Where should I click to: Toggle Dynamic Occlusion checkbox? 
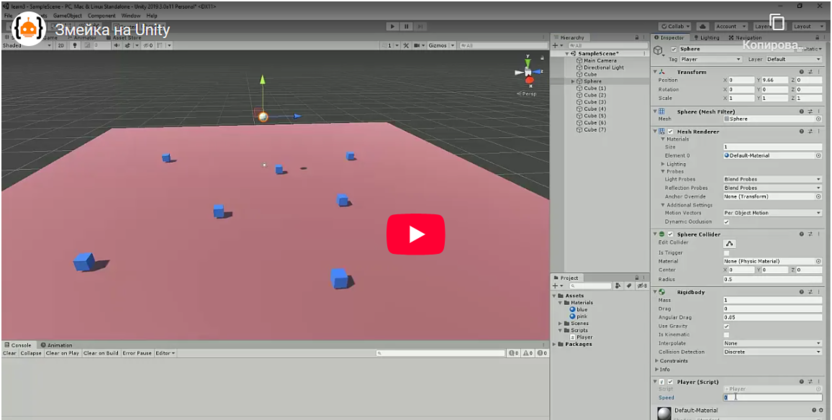pos(726,222)
